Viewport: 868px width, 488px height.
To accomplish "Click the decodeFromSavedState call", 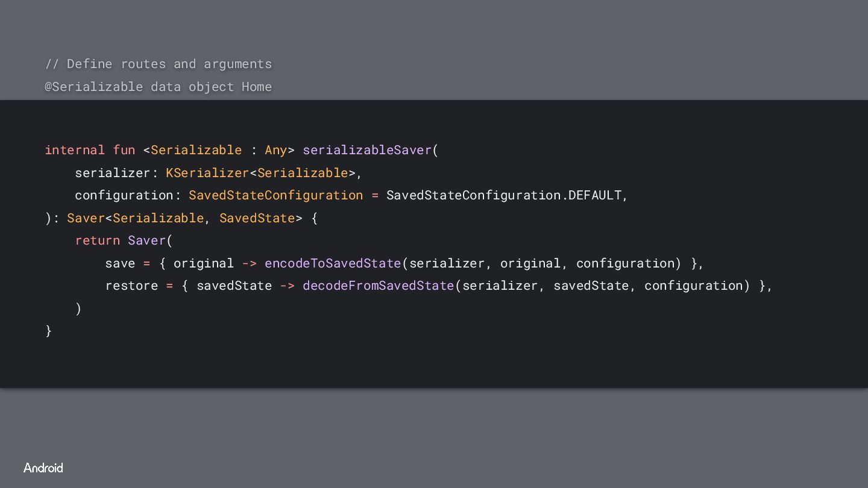I will [378, 286].
